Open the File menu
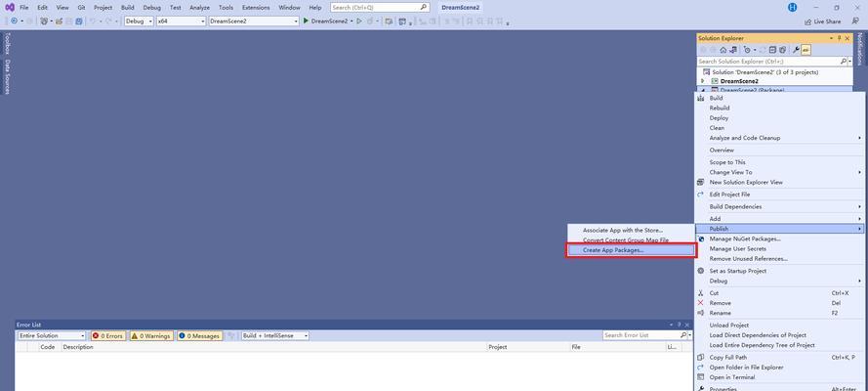Image resolution: width=868 pixels, height=391 pixels. tap(23, 8)
